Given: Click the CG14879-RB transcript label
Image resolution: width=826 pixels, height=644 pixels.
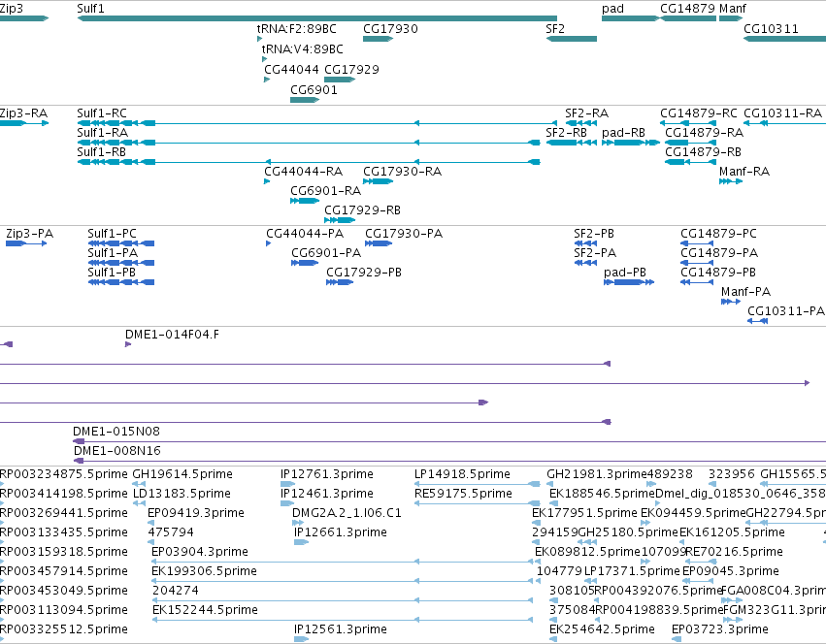Looking at the screenshot, I should tap(704, 152).
